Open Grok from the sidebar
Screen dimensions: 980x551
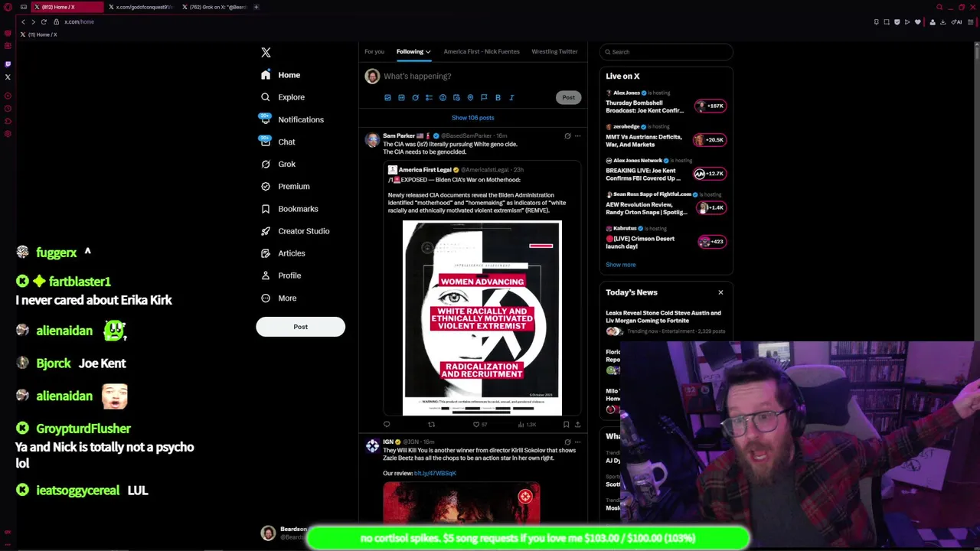tap(278, 164)
